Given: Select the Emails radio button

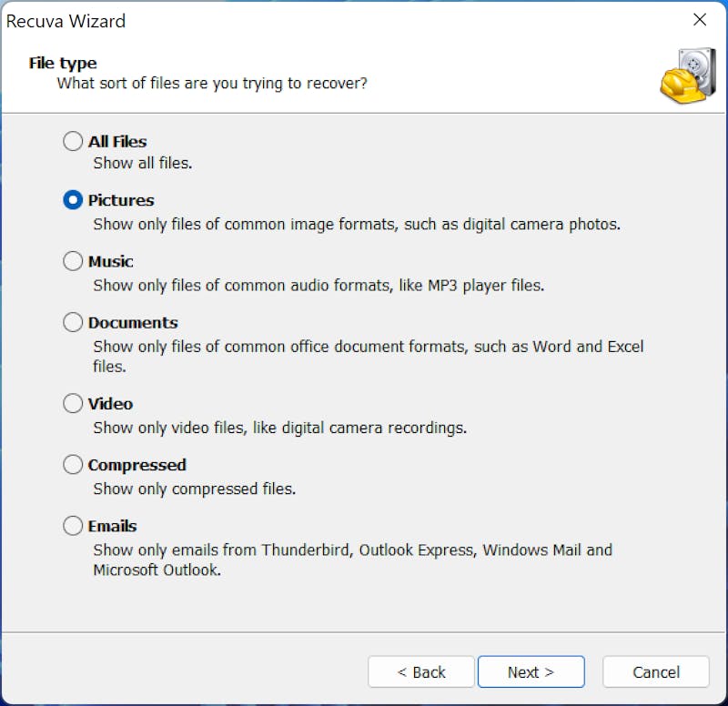Looking at the screenshot, I should [x=73, y=526].
